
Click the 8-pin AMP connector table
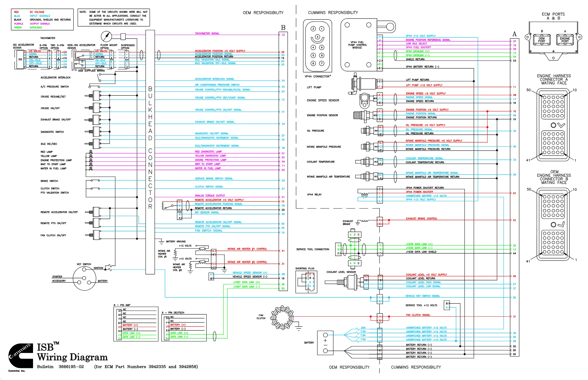[x=136, y=324]
